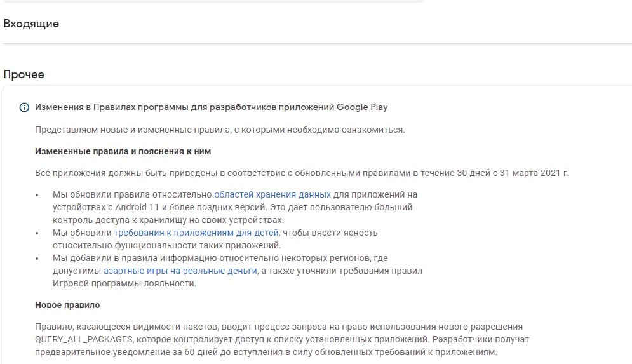
Task: Click the bullet line 'Игровой программы лояльности'
Action: coord(124,284)
